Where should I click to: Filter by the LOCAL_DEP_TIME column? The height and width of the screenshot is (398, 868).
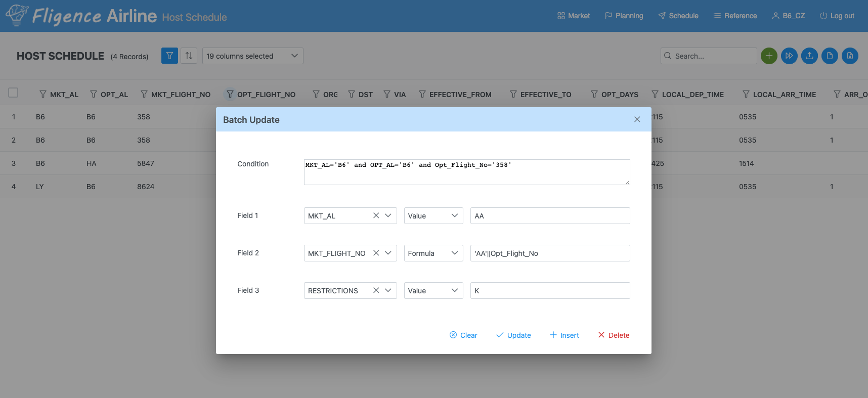coord(655,94)
